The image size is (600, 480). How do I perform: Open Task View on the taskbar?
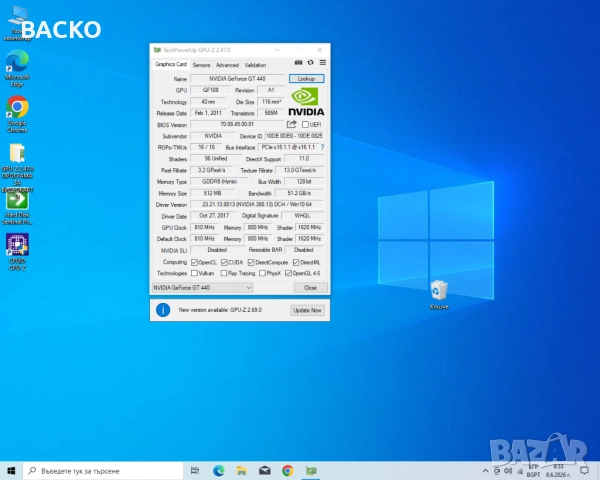195,470
